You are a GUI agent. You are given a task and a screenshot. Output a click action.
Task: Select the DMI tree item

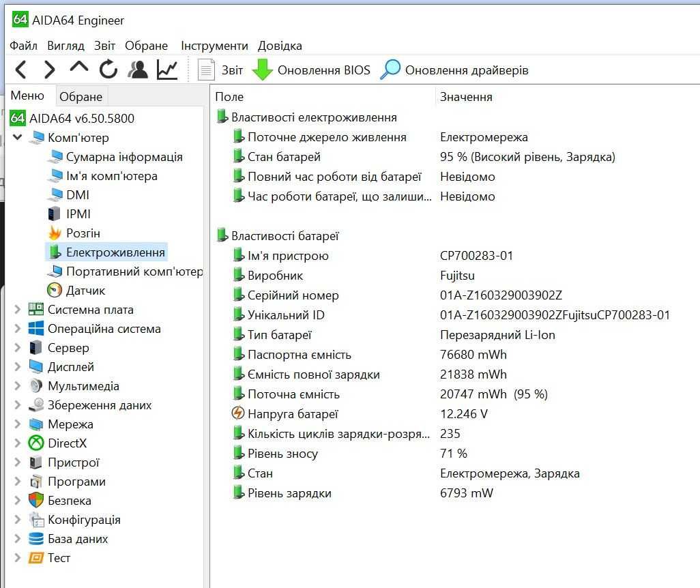(78, 194)
